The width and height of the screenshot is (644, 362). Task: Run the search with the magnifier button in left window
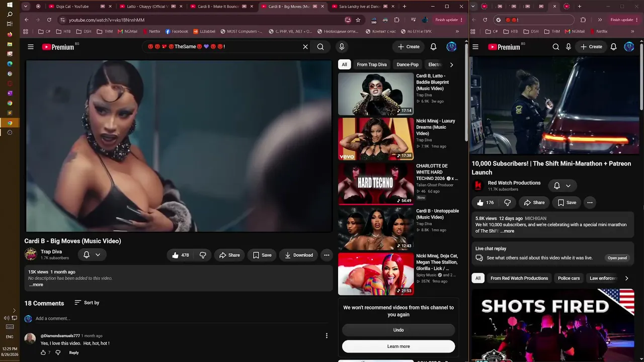click(320, 47)
